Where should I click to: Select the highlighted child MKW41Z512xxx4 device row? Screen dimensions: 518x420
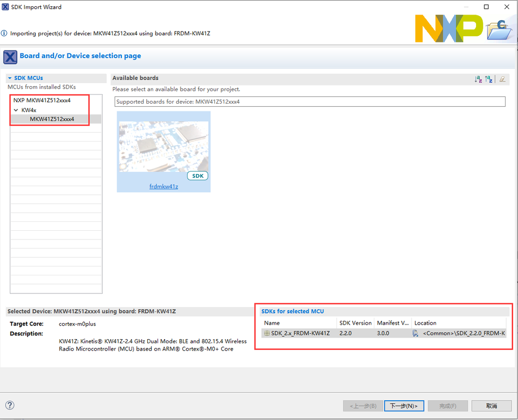[x=56, y=119]
